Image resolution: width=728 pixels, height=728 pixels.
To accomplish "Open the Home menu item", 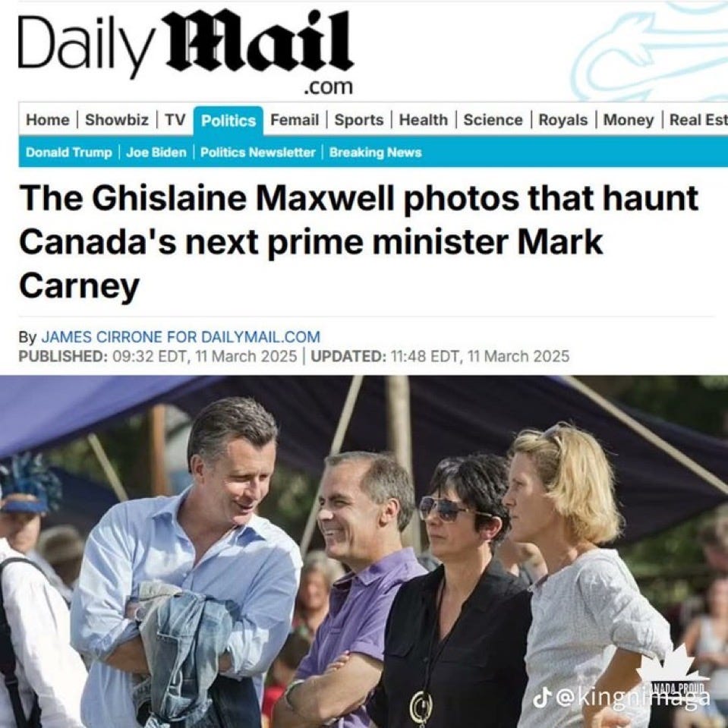I will (x=47, y=120).
